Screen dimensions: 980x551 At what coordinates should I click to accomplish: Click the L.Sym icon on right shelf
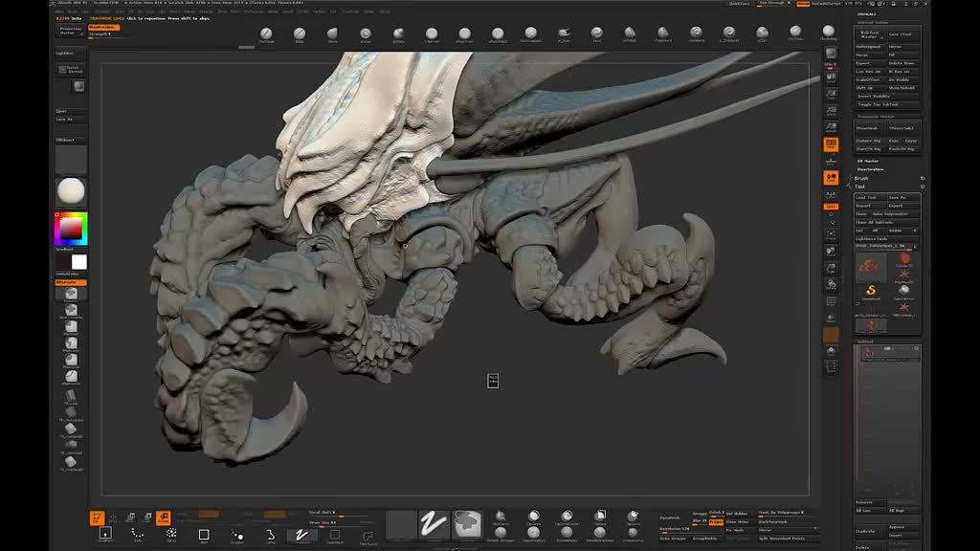831,195
